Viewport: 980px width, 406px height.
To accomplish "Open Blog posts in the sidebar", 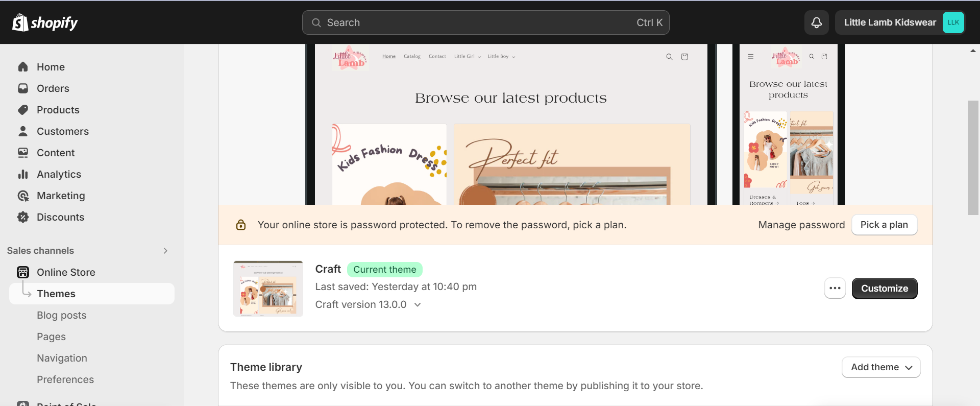I will [62, 315].
